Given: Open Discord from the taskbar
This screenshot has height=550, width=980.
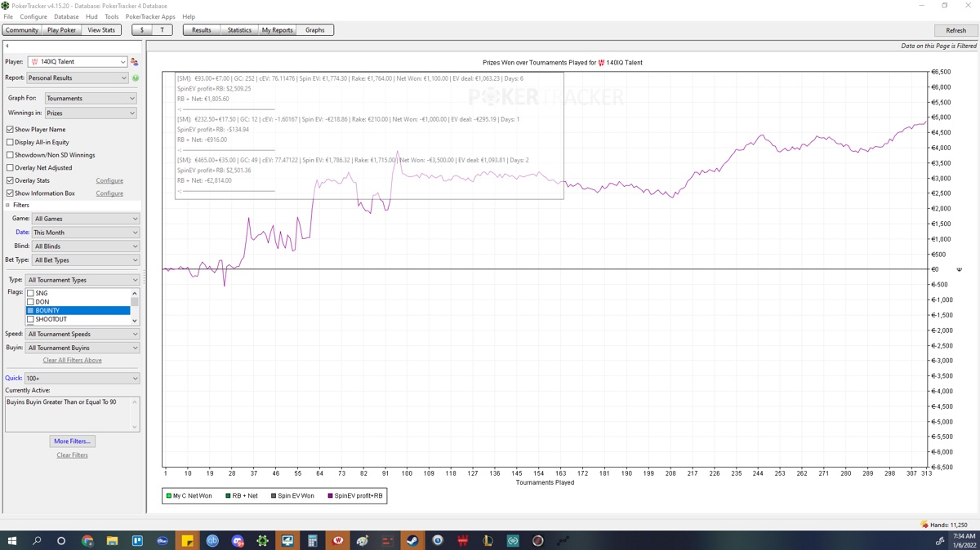Looking at the screenshot, I should click(x=238, y=540).
